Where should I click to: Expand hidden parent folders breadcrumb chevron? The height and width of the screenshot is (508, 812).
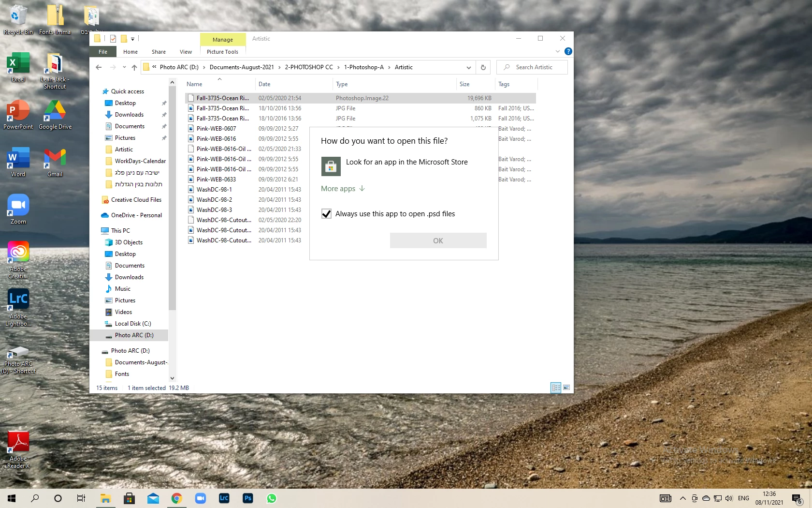[x=154, y=67]
